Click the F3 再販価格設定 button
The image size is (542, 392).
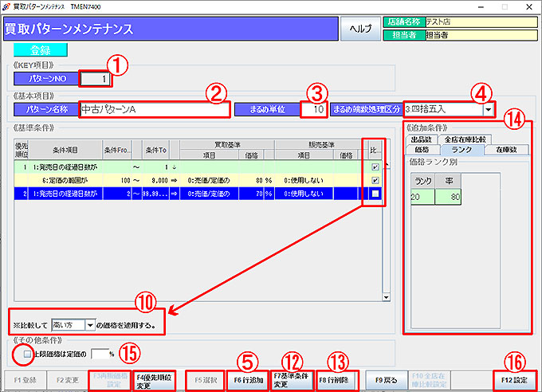[x=110, y=380]
